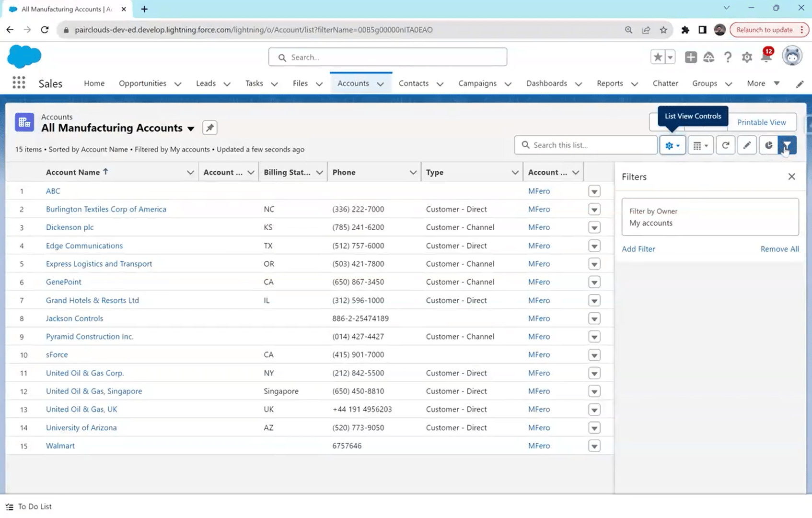Open the University of Arizona account

81,428
